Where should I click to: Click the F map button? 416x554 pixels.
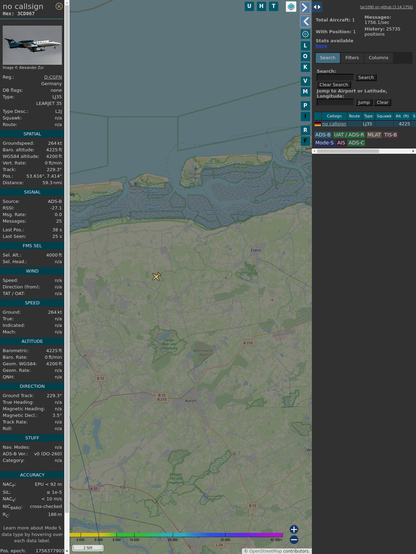pyautogui.click(x=305, y=141)
